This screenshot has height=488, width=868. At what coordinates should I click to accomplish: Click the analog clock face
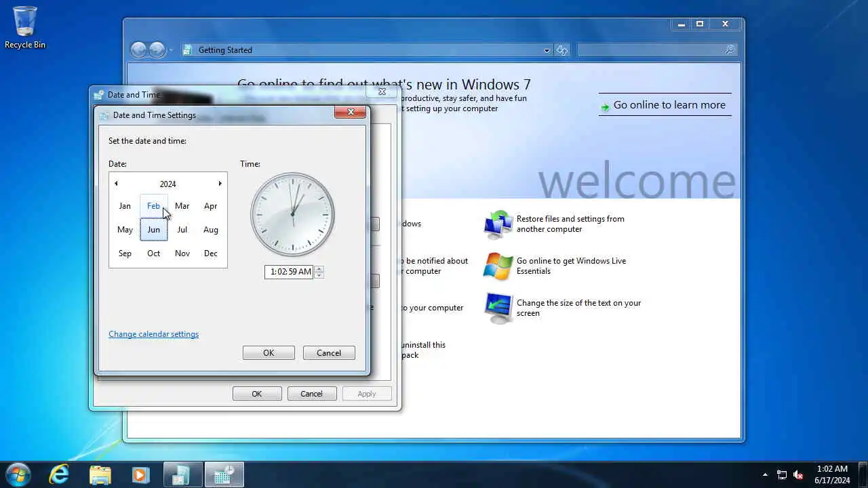[x=292, y=214]
